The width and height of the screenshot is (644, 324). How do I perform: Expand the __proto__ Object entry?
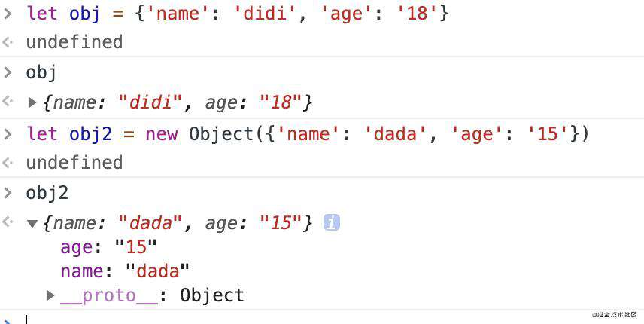[x=50, y=295]
